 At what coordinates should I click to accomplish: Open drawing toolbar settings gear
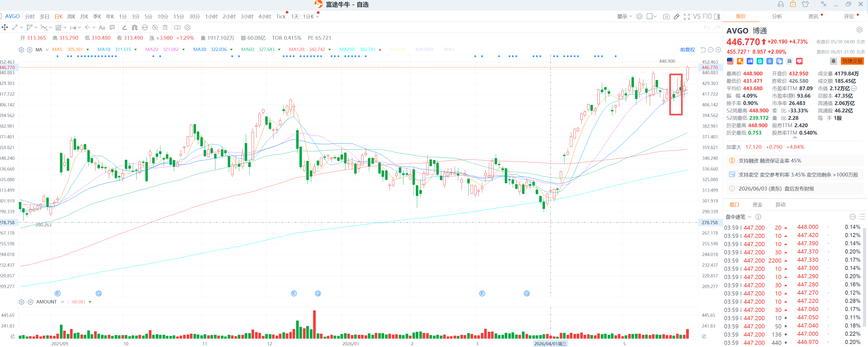pos(188,27)
